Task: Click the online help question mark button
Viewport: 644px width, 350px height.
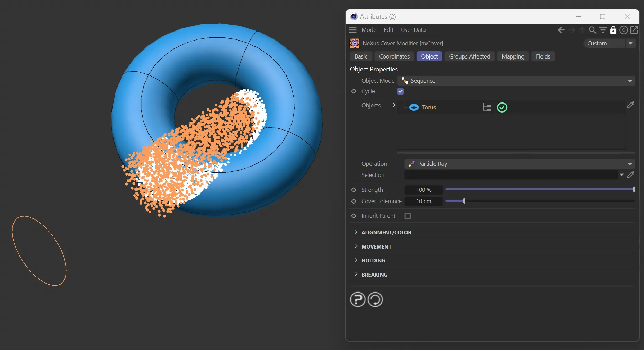Action: pos(358,299)
